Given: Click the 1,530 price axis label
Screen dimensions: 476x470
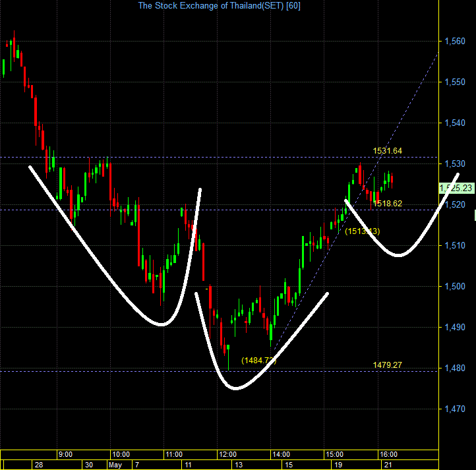Looking at the screenshot, I should click(x=455, y=164).
